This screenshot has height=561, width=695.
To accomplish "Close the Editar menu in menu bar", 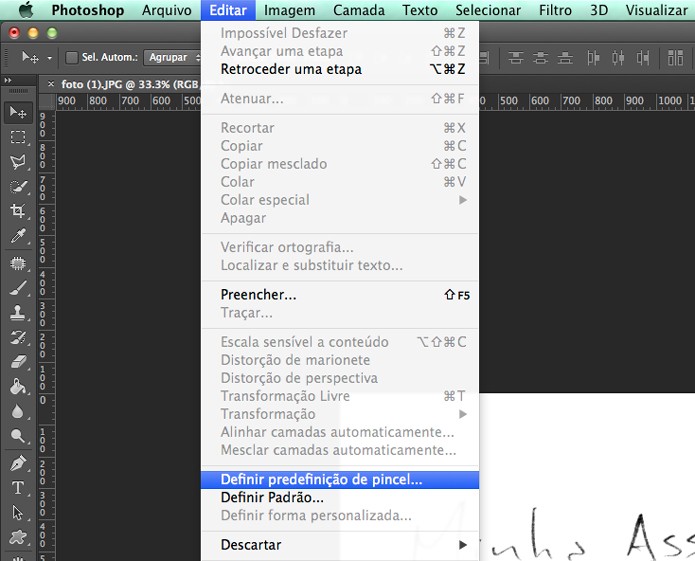I will (228, 10).
